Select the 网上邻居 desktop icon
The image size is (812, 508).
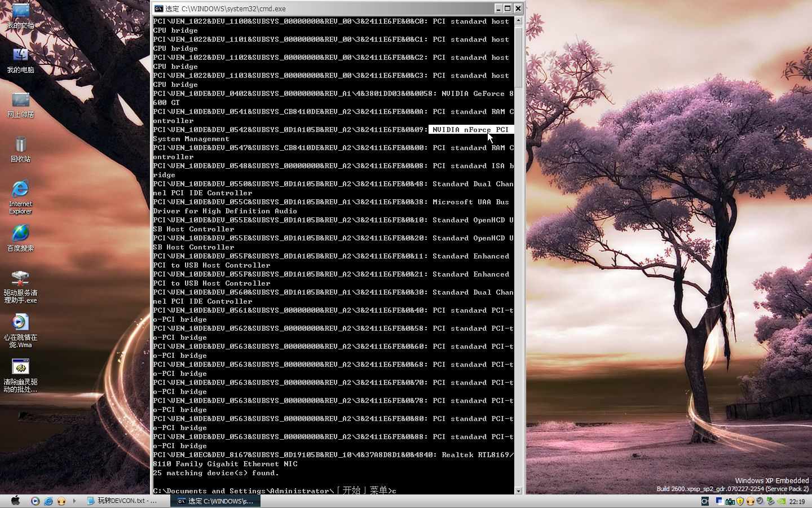click(20, 105)
